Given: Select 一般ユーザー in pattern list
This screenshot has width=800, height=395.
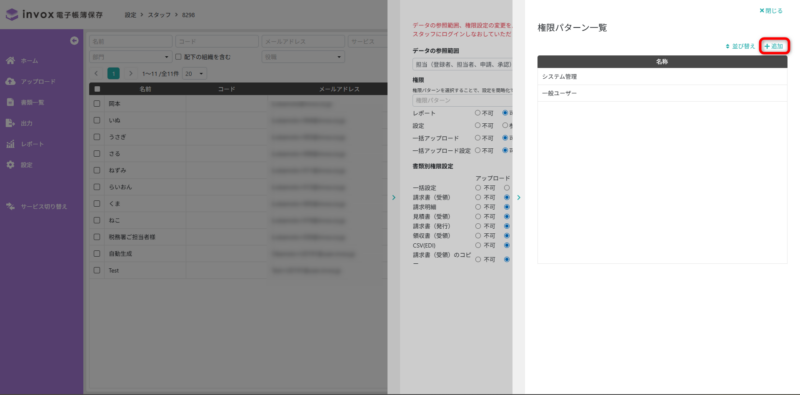Looking at the screenshot, I should [x=662, y=93].
